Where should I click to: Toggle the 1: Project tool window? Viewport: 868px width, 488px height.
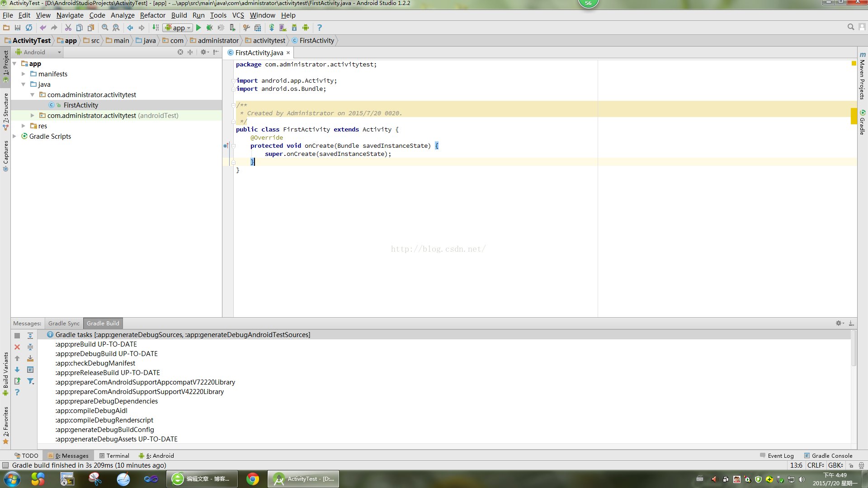[x=5, y=66]
